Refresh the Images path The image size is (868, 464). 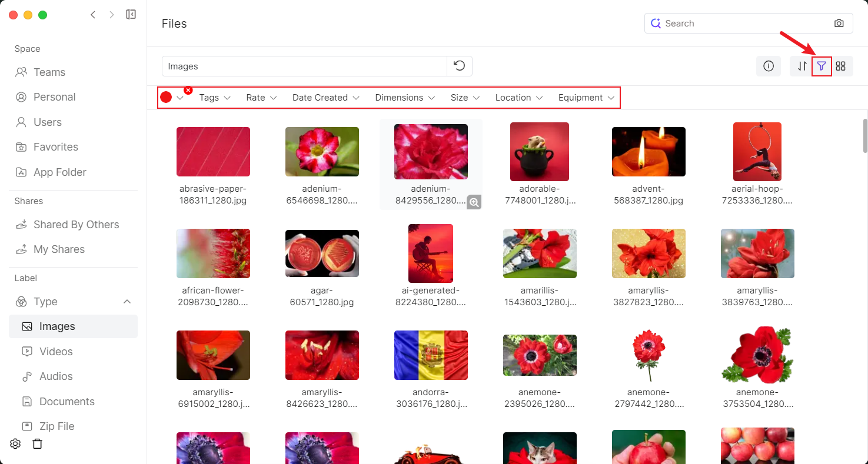pos(460,66)
